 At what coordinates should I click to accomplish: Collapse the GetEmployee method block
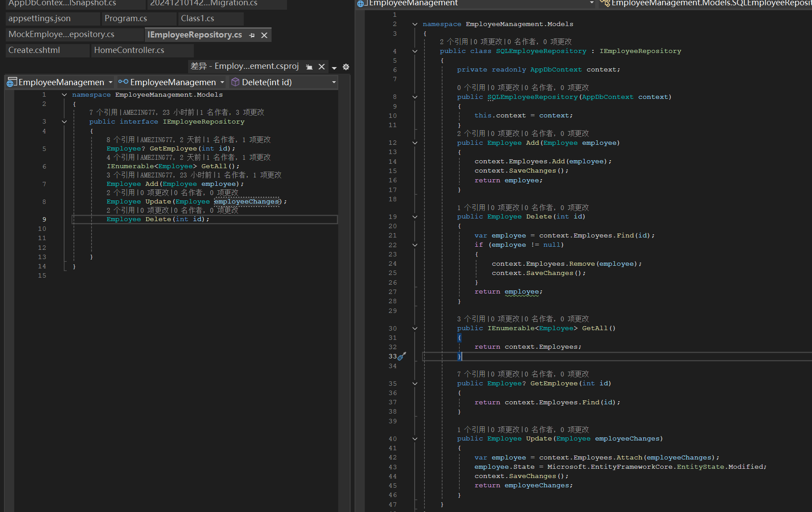[415, 384]
